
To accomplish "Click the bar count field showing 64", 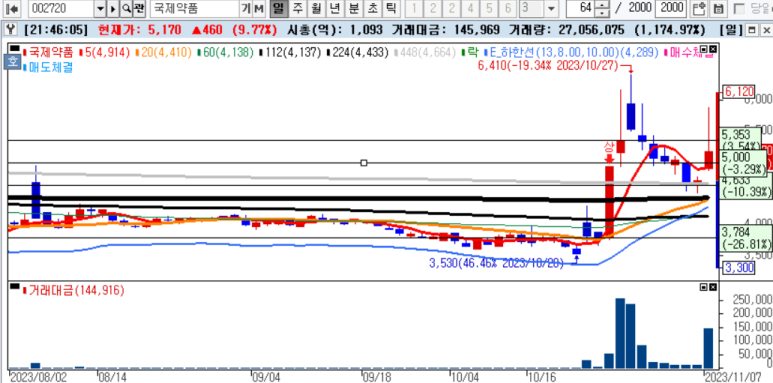I will [x=580, y=8].
